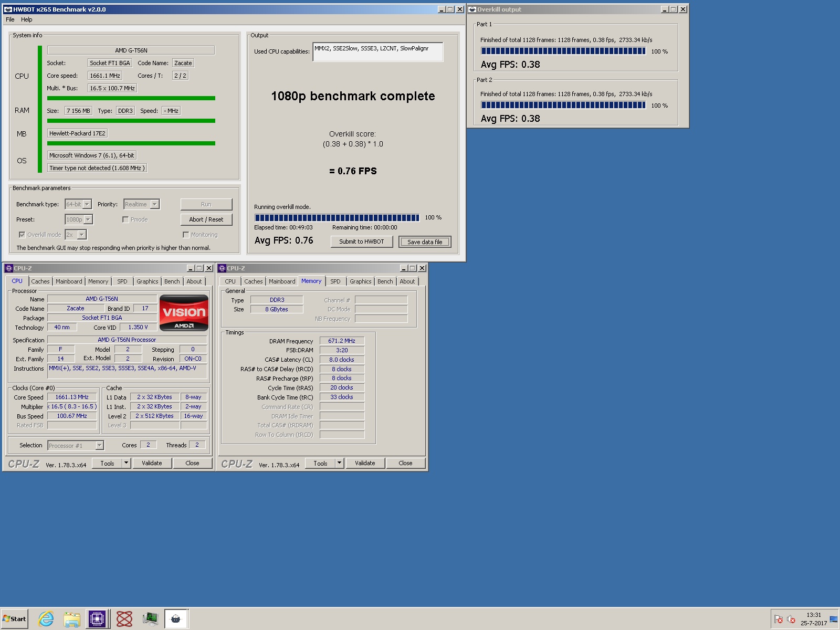Click the left CPU-Z window title icon
Image resolution: width=840 pixels, height=630 pixels.
(x=9, y=268)
